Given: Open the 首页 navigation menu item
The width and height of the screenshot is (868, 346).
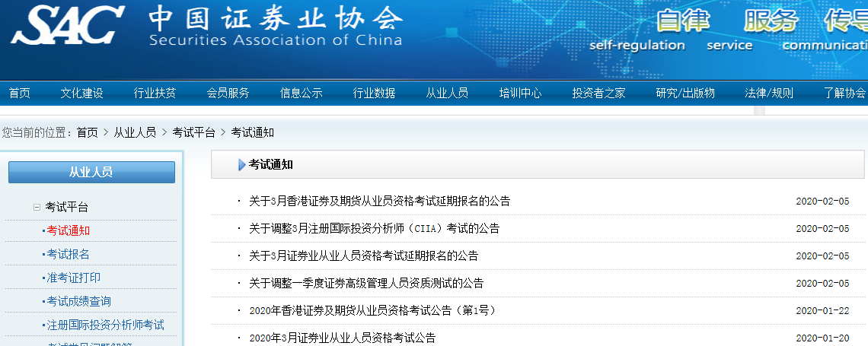Looking at the screenshot, I should coord(20,94).
